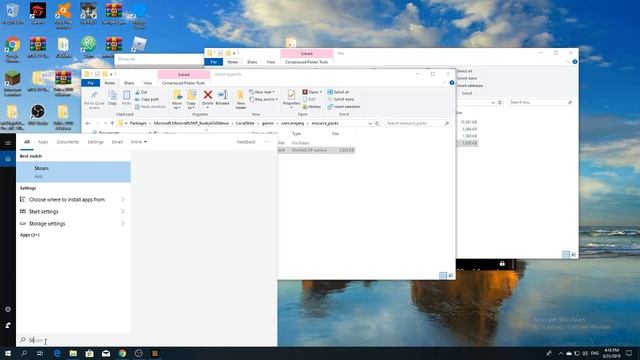640x360 pixels.
Task: Open Microsoft Store from the taskbar
Action: 89,353
